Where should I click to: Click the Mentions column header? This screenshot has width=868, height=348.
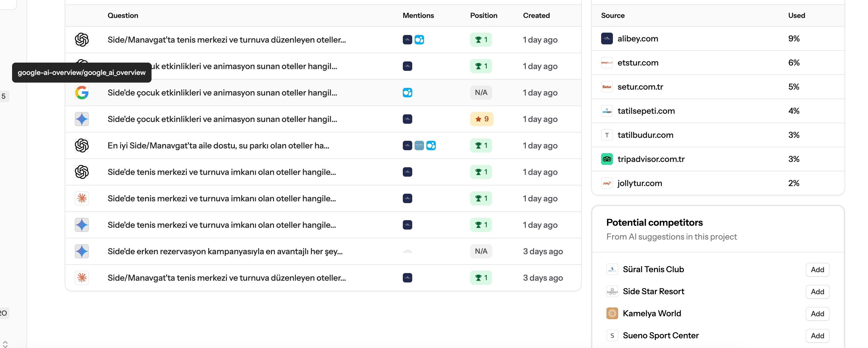pos(418,16)
